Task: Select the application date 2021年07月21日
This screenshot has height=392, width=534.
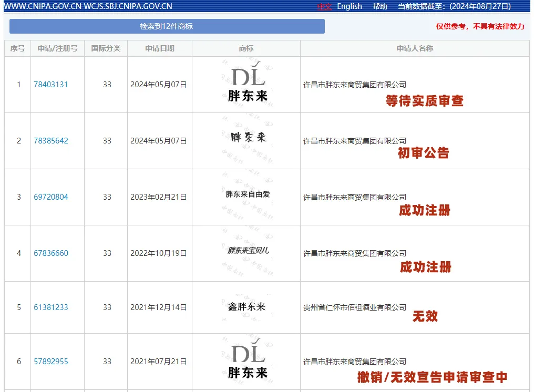Action: [158, 362]
